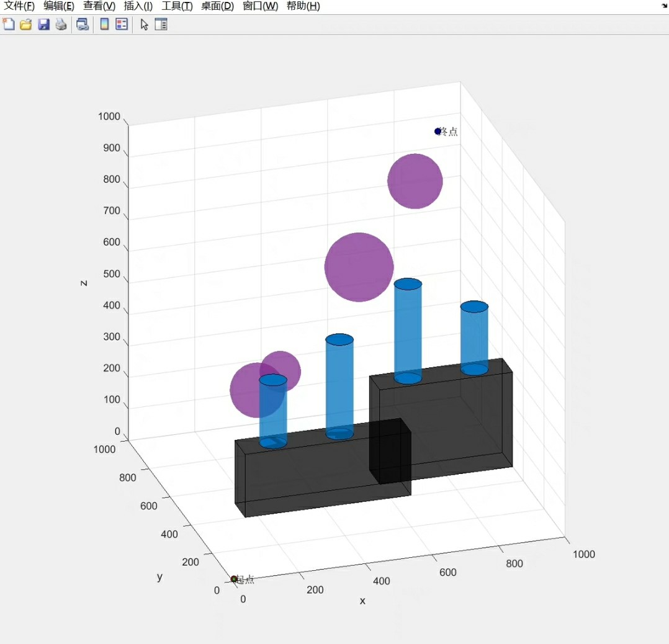The width and height of the screenshot is (669, 644).
Task: Click the Open File folder icon
Action: [26, 24]
